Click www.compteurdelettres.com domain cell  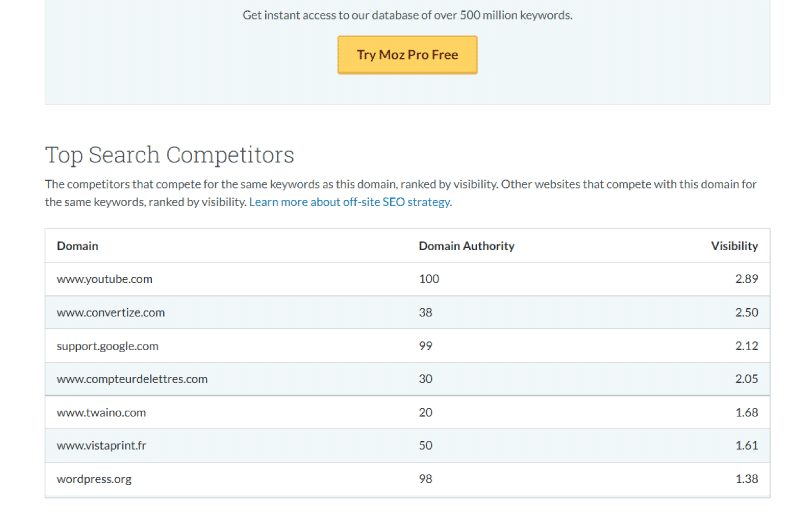pos(132,379)
